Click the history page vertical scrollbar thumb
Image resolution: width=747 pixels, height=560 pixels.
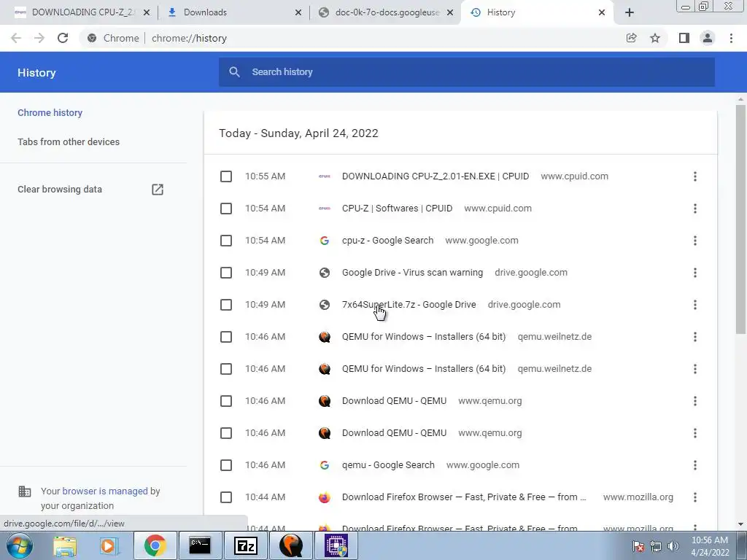[x=740, y=219]
